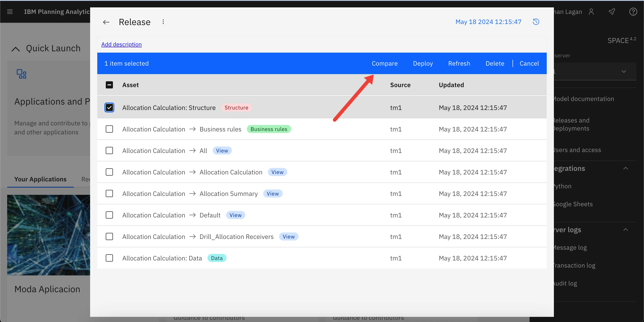Click the rocket launch icon
Viewport: 644px width, 322px height.
[612, 11]
